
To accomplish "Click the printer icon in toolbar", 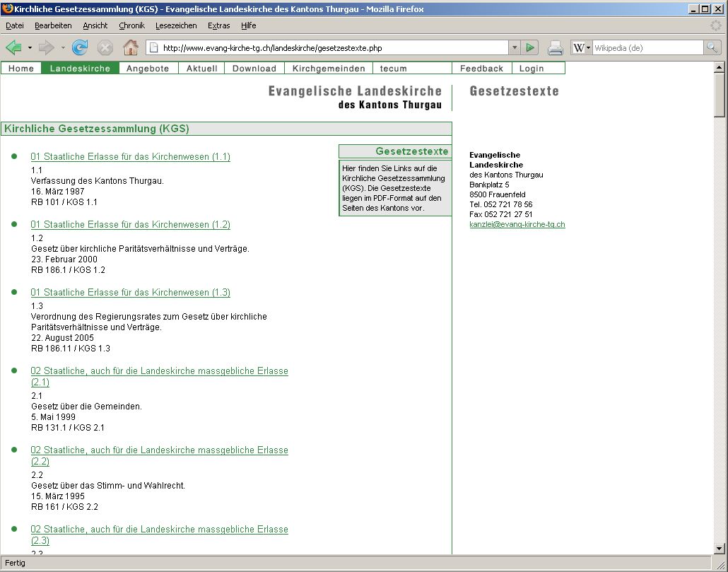I will (x=556, y=47).
